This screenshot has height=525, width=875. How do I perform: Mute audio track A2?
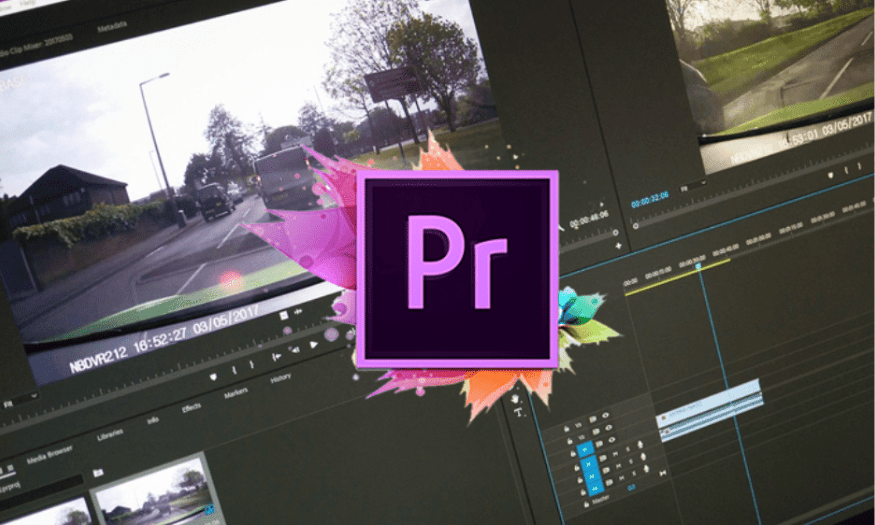(618, 466)
